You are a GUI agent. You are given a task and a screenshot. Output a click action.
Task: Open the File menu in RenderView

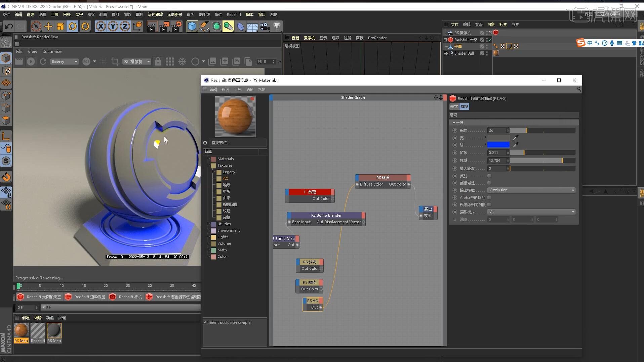pyautogui.click(x=19, y=51)
